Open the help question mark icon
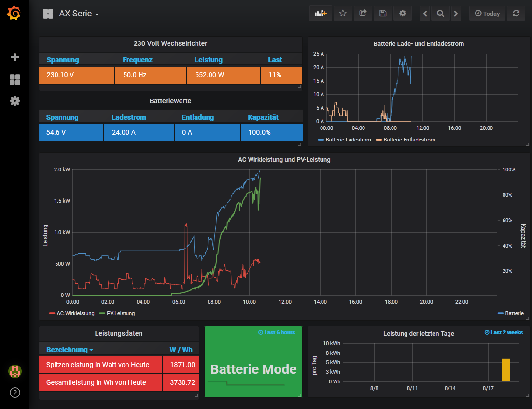 [15, 393]
